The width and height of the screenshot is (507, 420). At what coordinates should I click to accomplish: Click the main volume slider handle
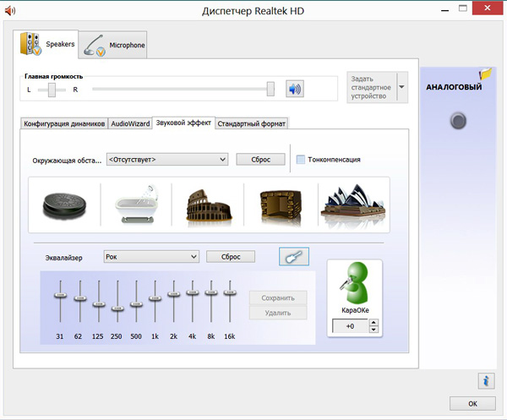pyautogui.click(x=270, y=88)
